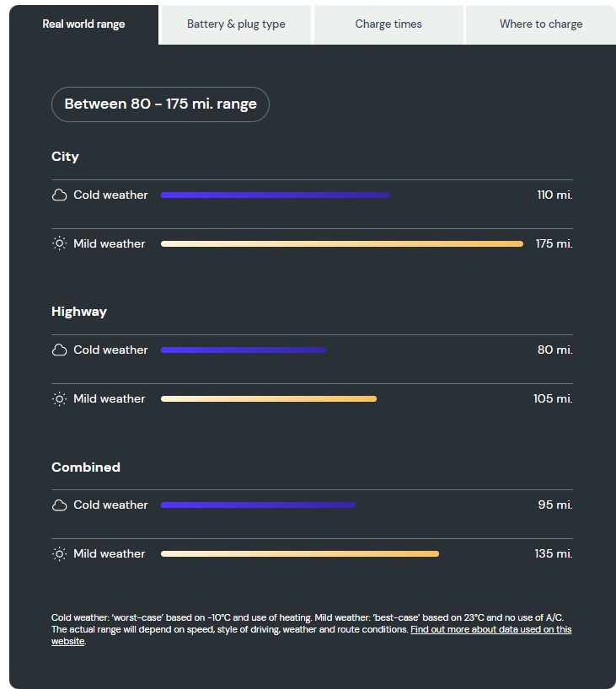Screen dimensions: 616x689
Task: Click the Combined mild weather orange bar
Action: [300, 554]
